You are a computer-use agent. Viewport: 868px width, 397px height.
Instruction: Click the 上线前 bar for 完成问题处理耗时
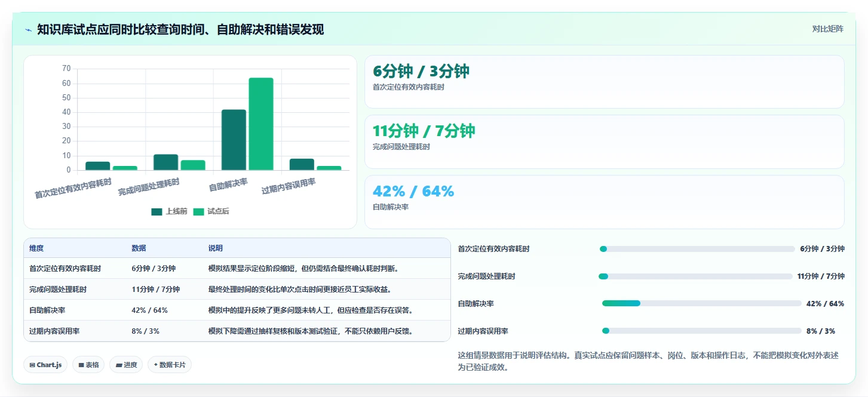(x=165, y=162)
